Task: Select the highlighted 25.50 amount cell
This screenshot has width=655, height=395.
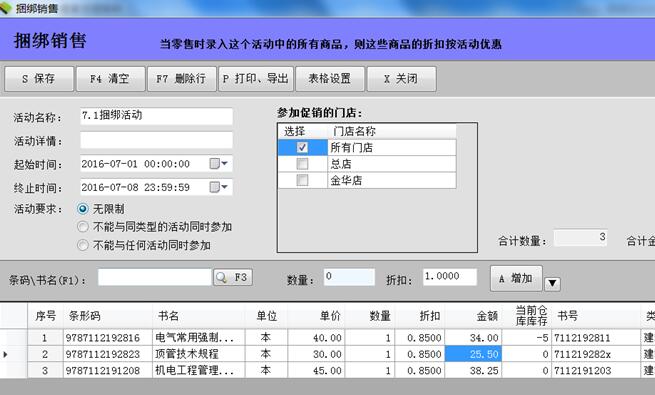Action: click(473, 354)
